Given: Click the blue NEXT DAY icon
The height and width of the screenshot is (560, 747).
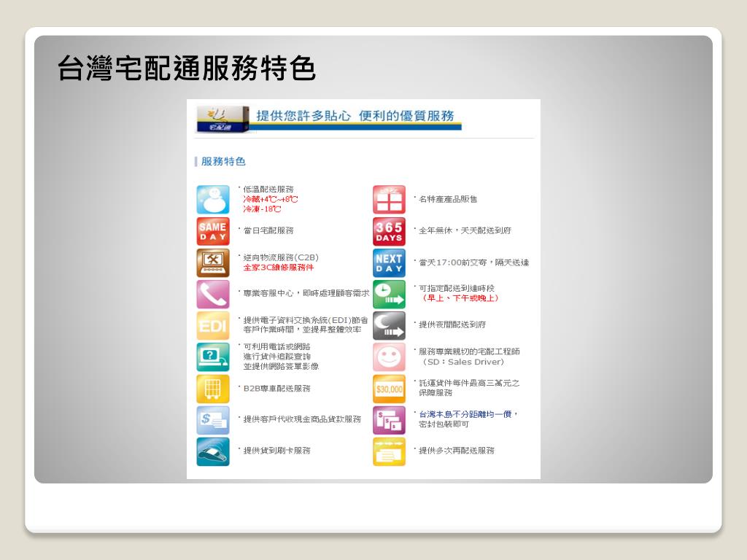Looking at the screenshot, I should point(390,262).
